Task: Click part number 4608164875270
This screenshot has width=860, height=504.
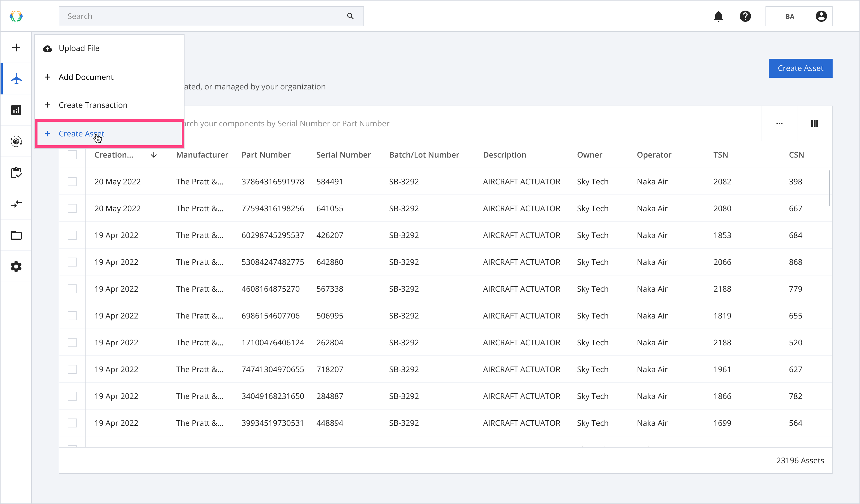Action: tap(270, 289)
